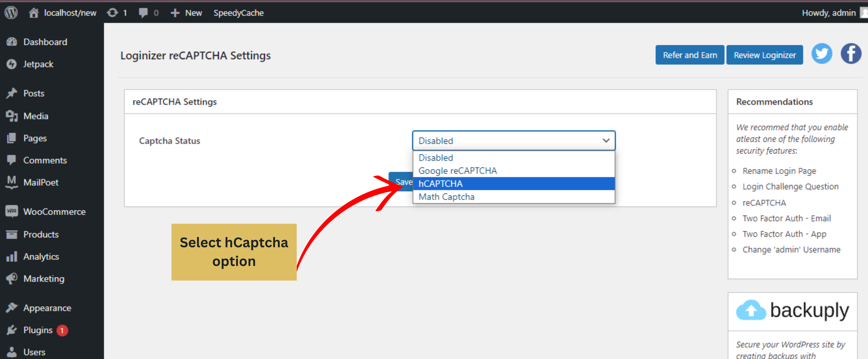
Task: Open Comments in the sidebar
Action: pos(45,160)
